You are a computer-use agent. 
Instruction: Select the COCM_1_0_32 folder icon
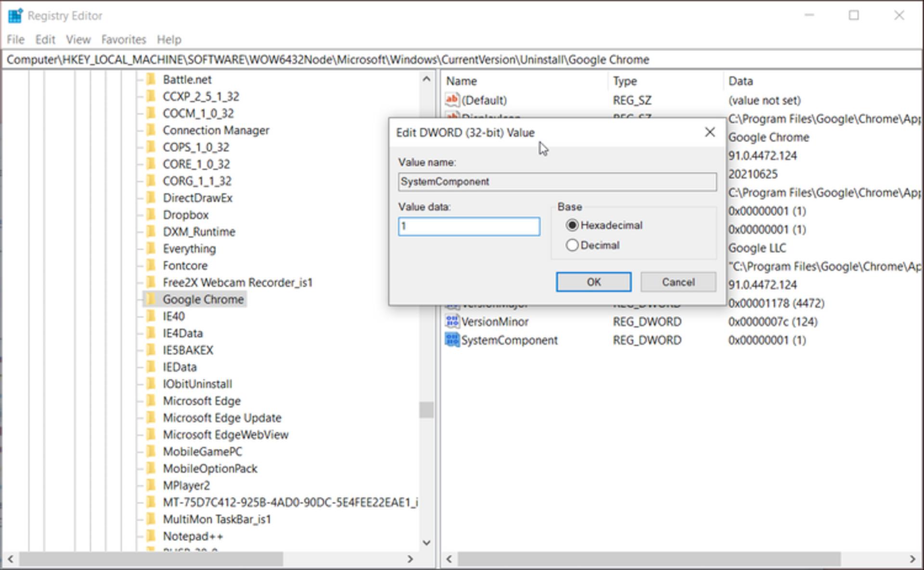[x=151, y=113]
